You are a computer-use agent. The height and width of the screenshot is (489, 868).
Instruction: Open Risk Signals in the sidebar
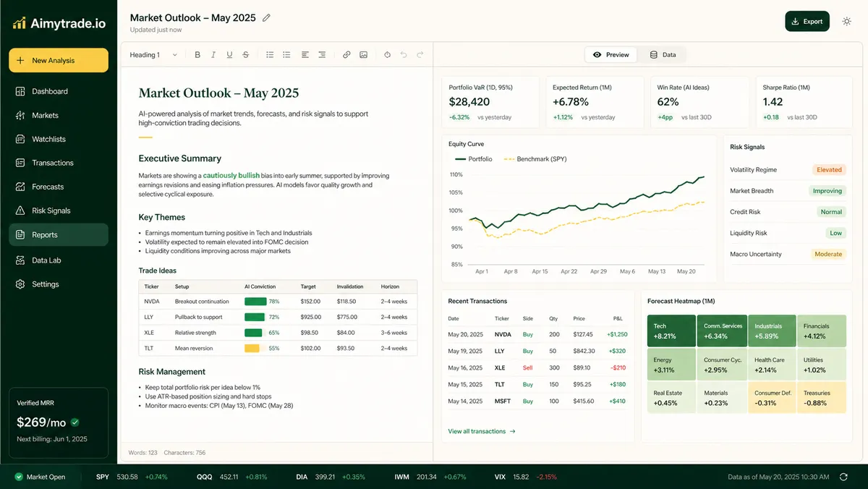point(59,211)
